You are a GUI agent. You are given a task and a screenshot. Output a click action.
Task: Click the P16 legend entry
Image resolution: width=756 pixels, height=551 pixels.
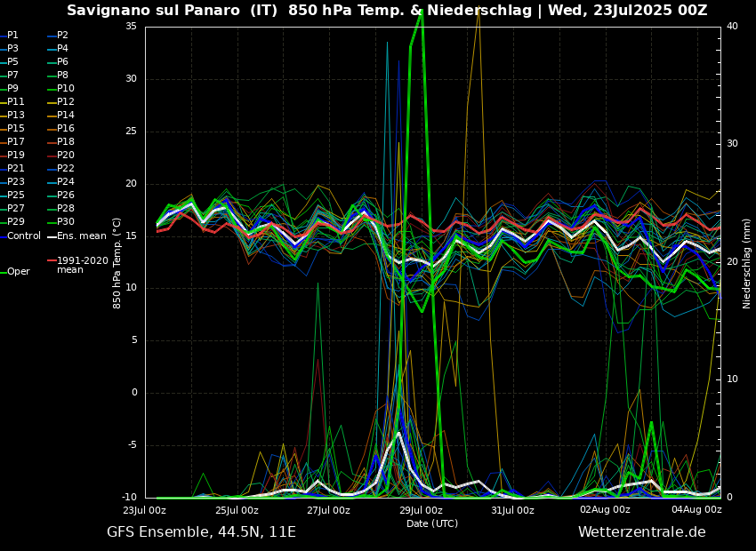[x=60, y=128]
